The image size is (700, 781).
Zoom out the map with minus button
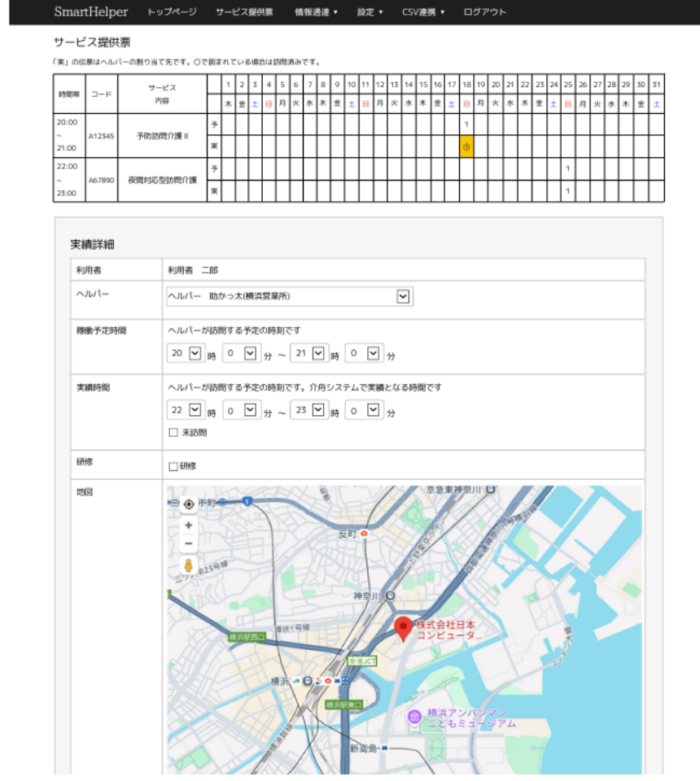[189, 543]
